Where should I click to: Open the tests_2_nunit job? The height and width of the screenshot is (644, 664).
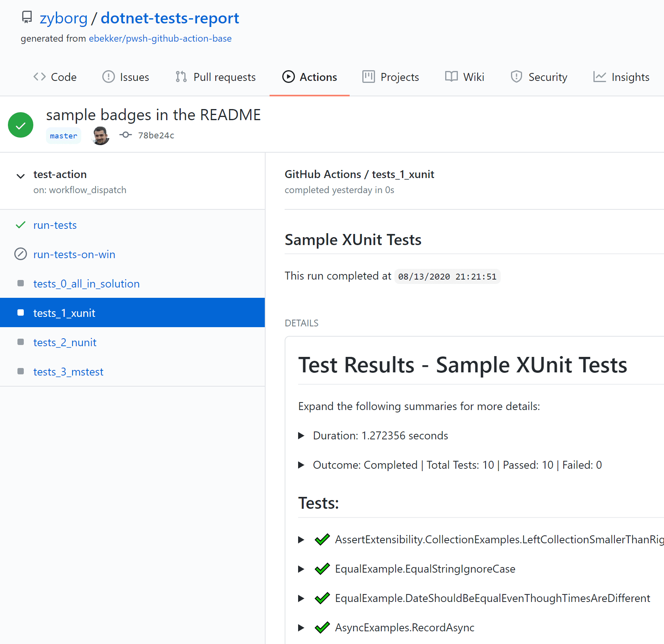point(65,342)
